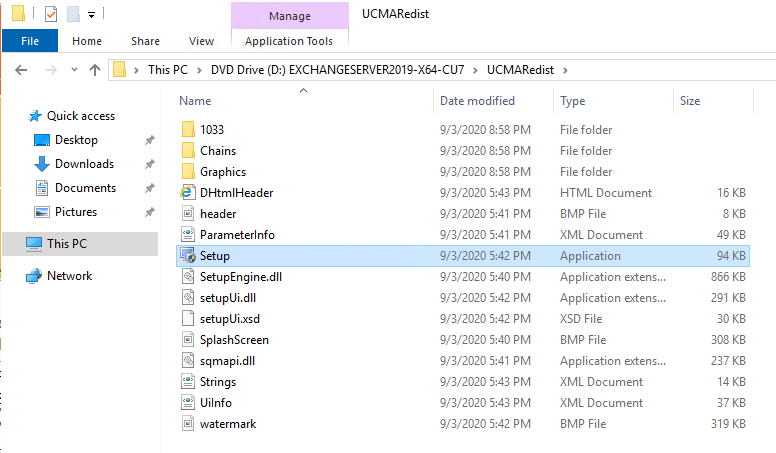
Task: Click the Documents icon in Quick access
Action: [x=42, y=188]
